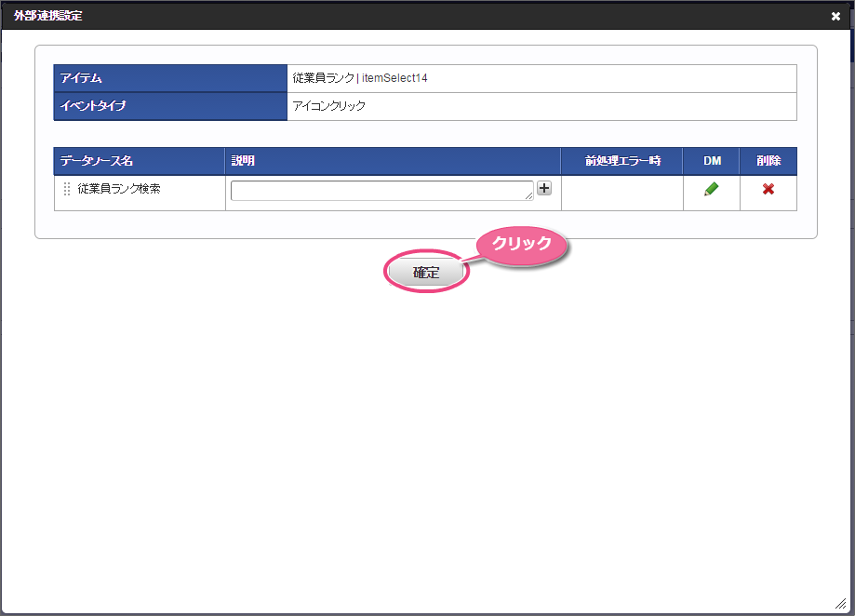Grab the drag handle of 従業員ランク検索 row
This screenshot has width=855, height=616.
(67, 189)
